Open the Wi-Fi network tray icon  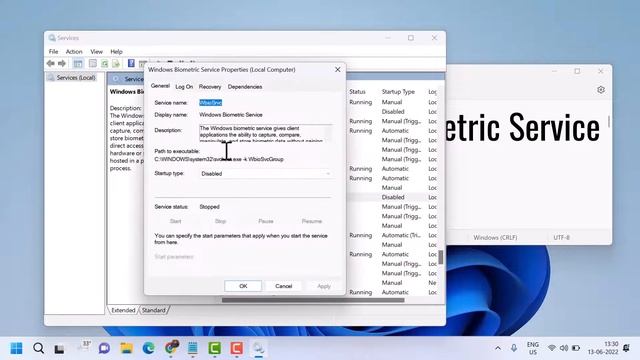[x=551, y=348]
